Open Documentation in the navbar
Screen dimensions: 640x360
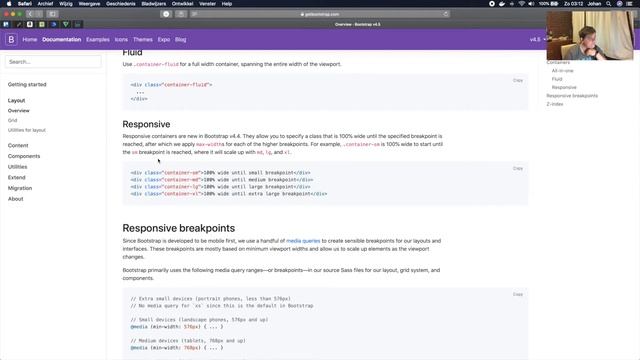(62, 40)
